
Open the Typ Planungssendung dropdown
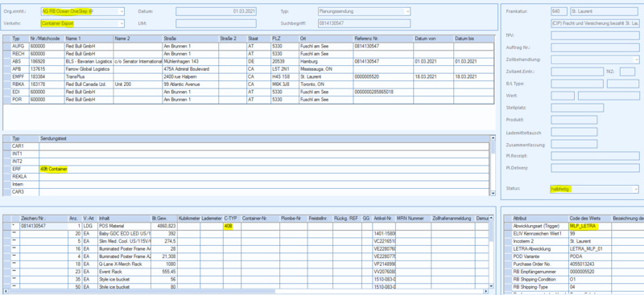[x=407, y=11]
